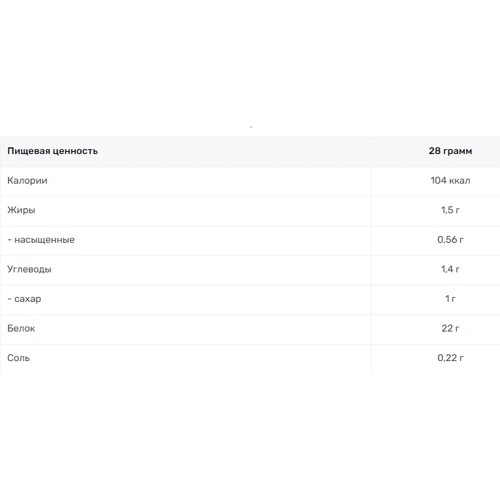
Task: Click the number '104' in calories row
Action: [x=438, y=180]
